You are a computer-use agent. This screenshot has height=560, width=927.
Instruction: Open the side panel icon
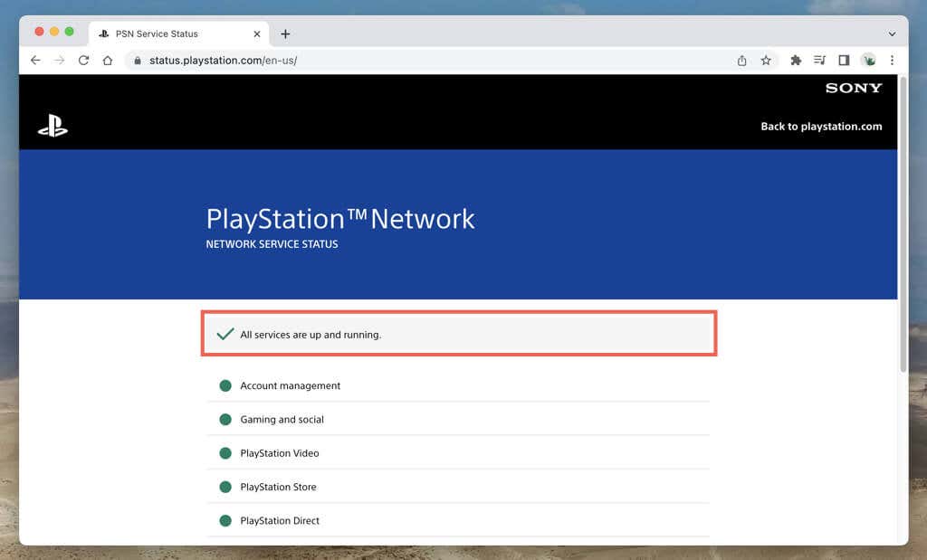(844, 60)
